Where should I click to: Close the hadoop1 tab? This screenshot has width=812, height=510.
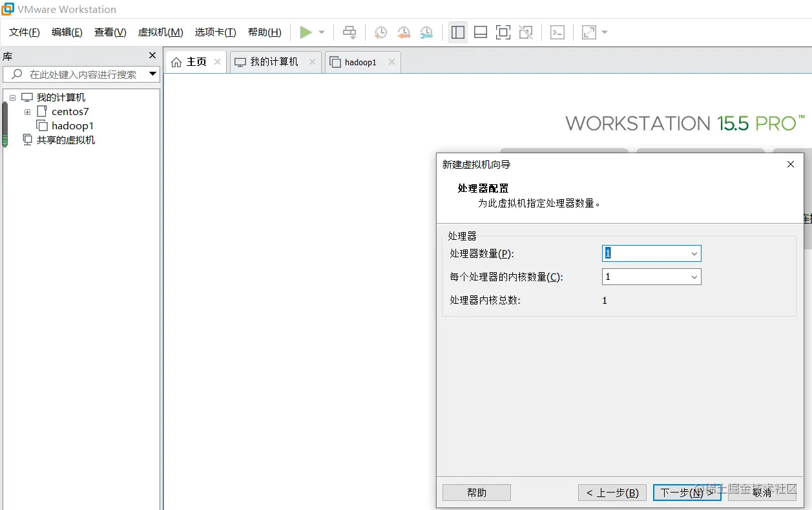pos(391,62)
